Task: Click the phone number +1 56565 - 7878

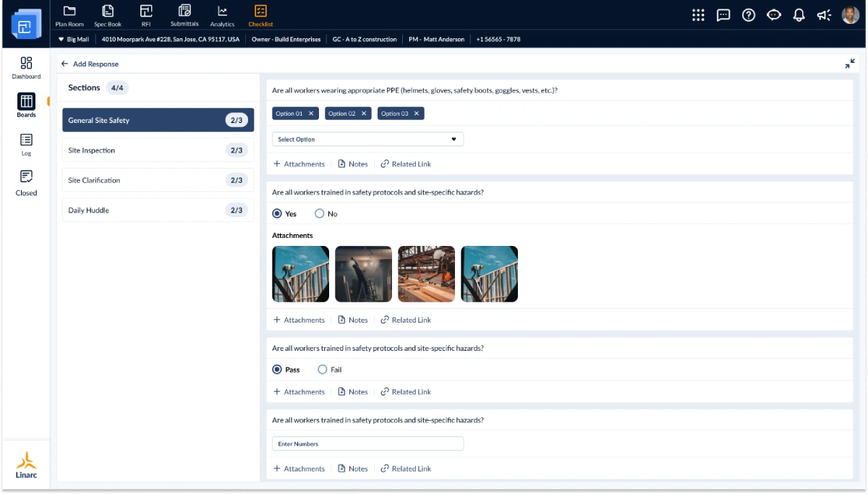Action: pyautogui.click(x=498, y=39)
